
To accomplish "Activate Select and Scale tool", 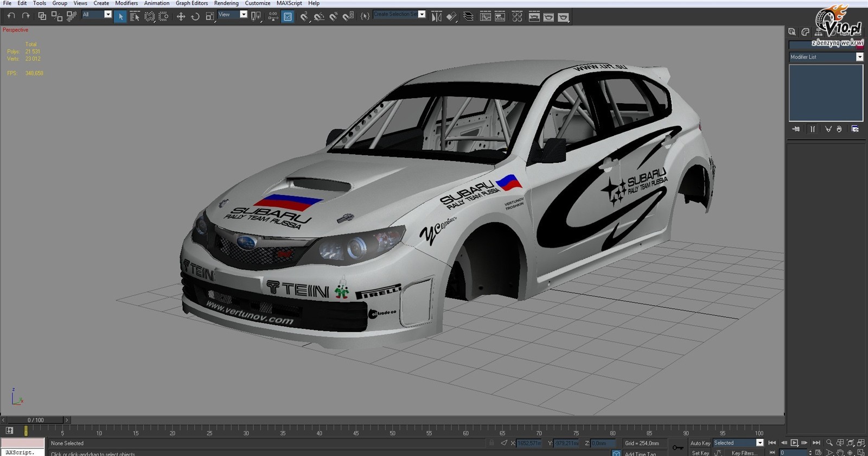I will [210, 17].
